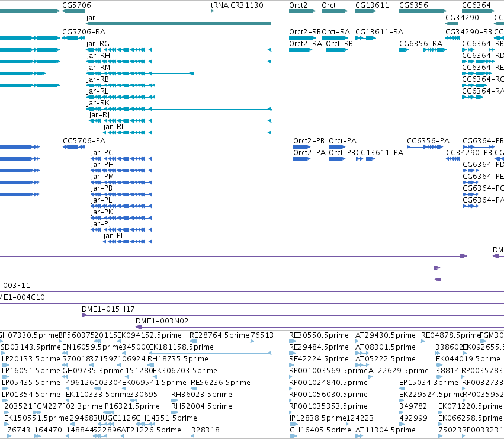
Task: Select the jar-RB transcript
Action: 121,85
